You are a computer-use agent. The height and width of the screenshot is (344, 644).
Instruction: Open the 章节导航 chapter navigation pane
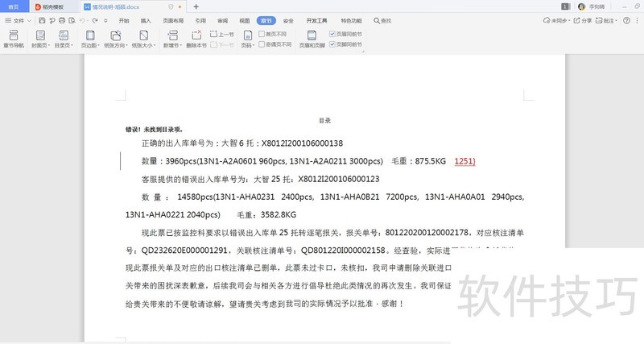pyautogui.click(x=14, y=39)
